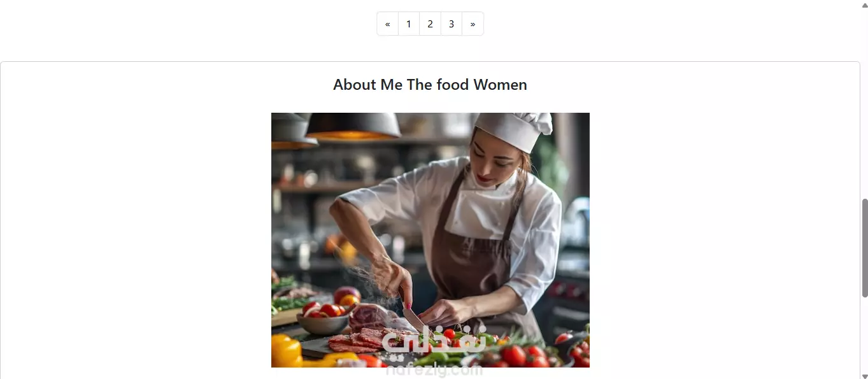
Task: Click the vertical scrollbar thumb
Action: (864, 248)
